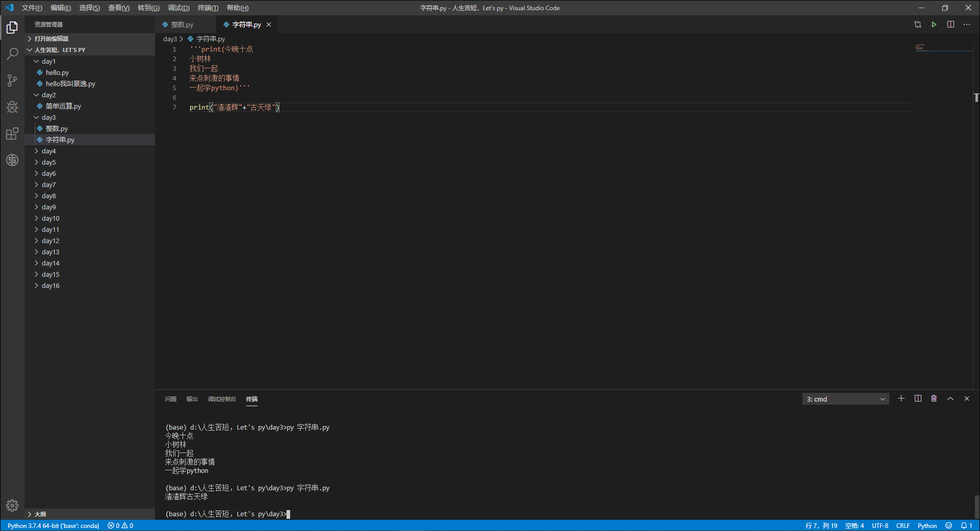Expand the day10 folder

(89, 218)
